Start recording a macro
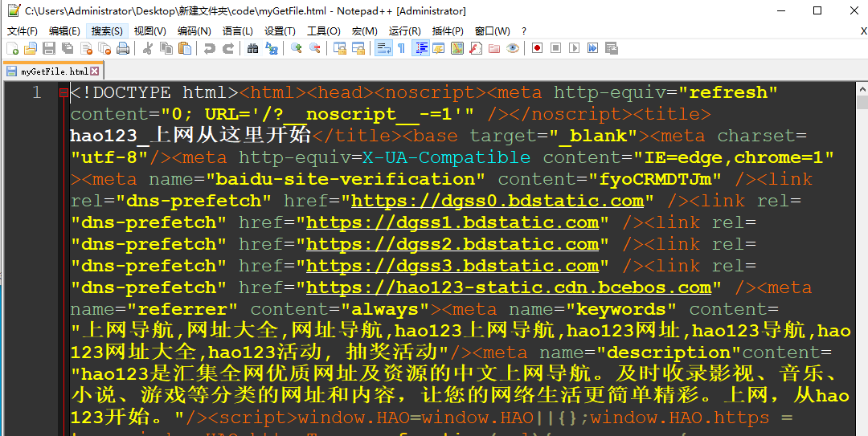This screenshot has height=436, width=868. (537, 48)
